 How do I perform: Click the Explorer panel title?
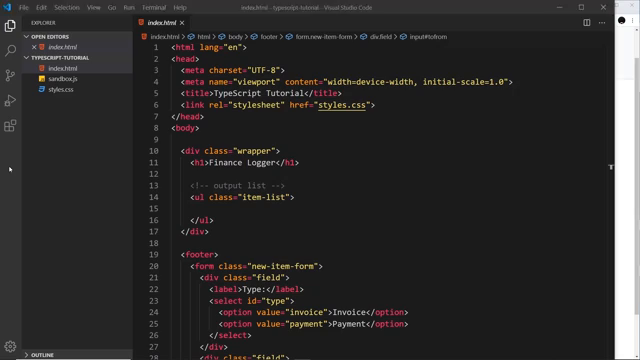(43, 23)
